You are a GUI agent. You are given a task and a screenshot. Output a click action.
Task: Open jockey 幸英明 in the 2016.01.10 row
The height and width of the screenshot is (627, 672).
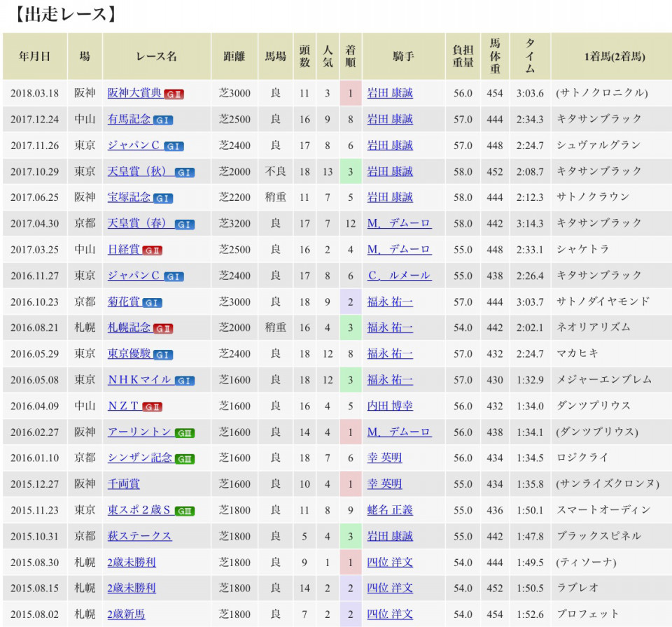tap(384, 458)
